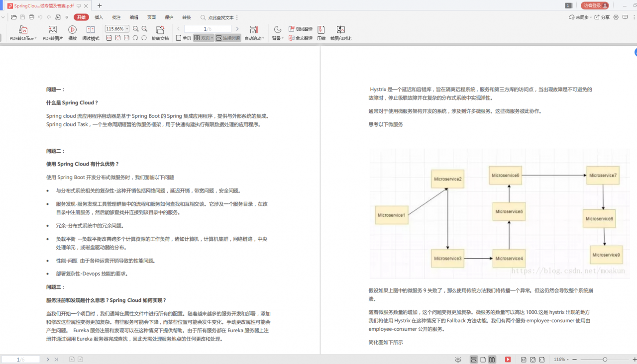
Task: Switch to the 批注 ribbon tab
Action: pyautogui.click(x=116, y=17)
